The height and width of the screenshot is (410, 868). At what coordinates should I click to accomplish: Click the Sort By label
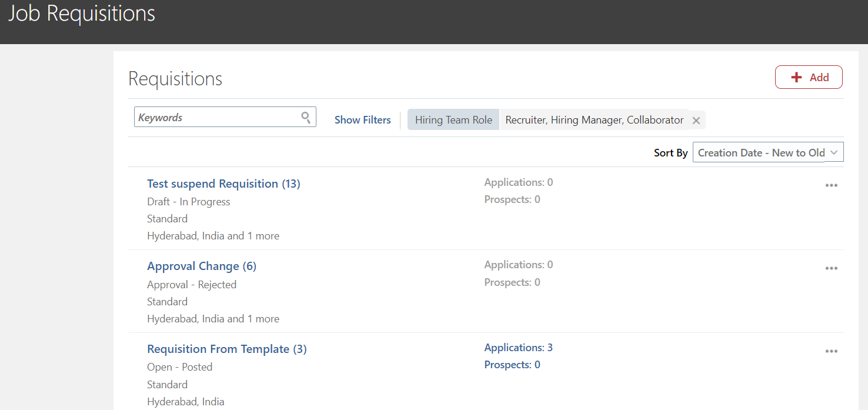[671, 153]
